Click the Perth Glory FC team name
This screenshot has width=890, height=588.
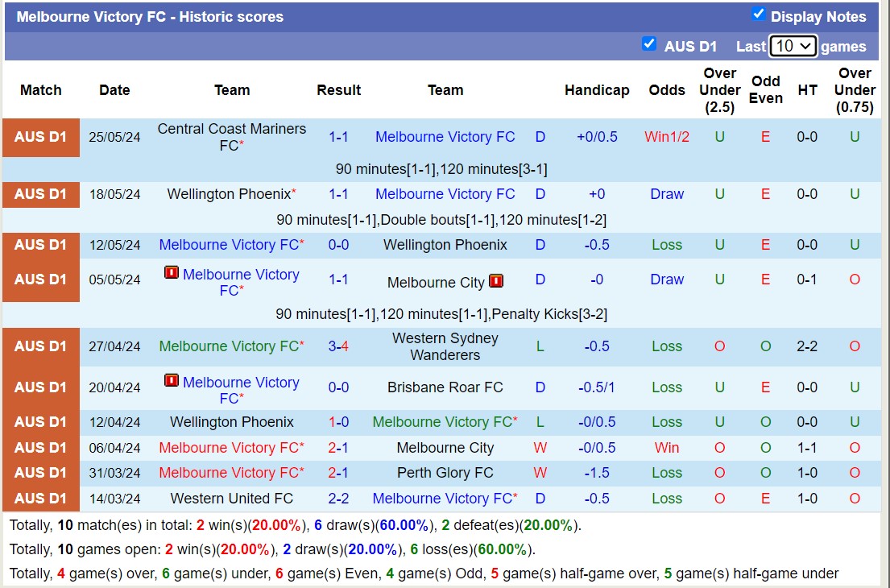tap(445, 473)
